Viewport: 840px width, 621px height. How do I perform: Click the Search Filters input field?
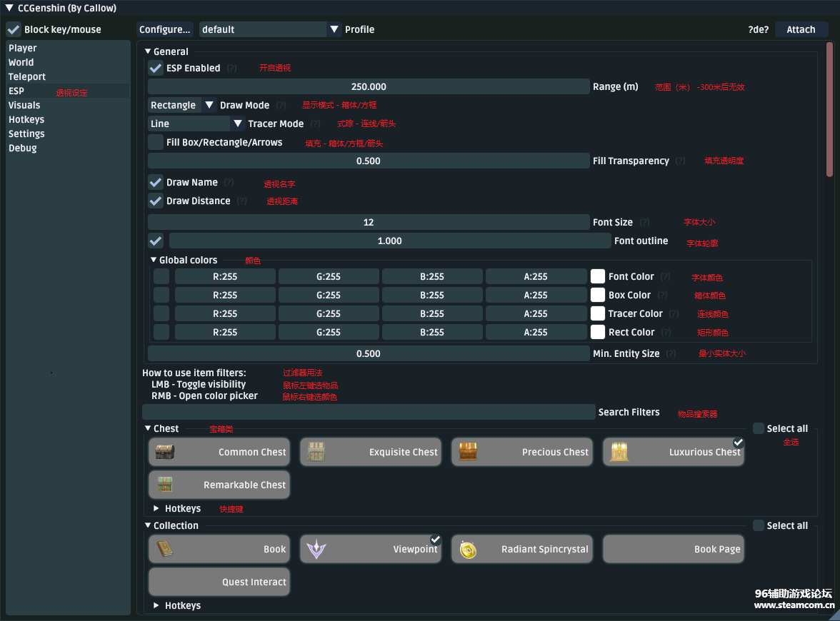(369, 412)
